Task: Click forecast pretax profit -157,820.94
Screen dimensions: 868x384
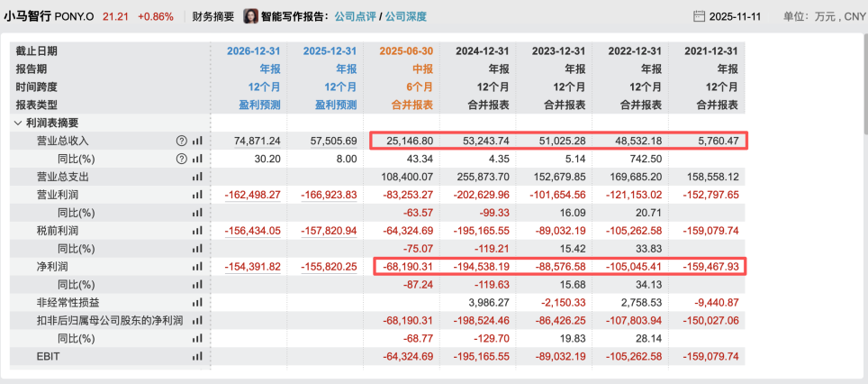Action: (x=330, y=231)
